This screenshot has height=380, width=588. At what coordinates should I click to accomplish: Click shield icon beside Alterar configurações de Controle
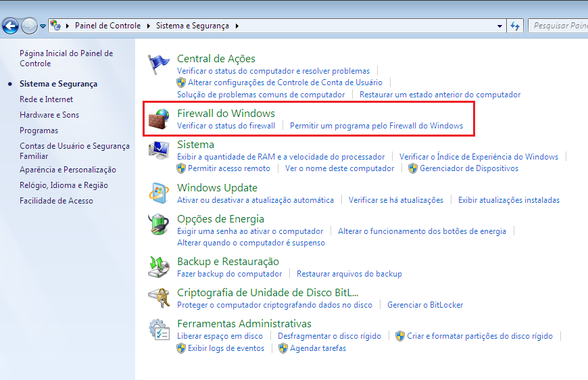181,82
